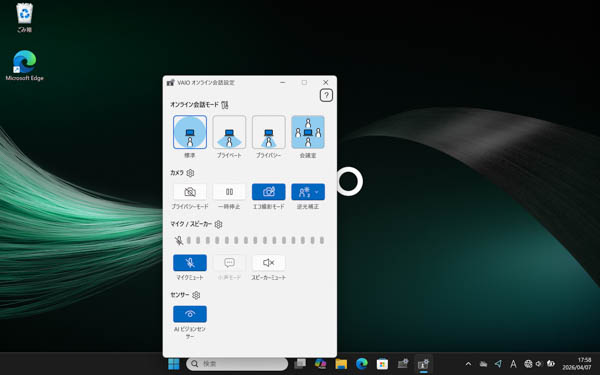Toggle camera プライバシーモード button

[190, 192]
